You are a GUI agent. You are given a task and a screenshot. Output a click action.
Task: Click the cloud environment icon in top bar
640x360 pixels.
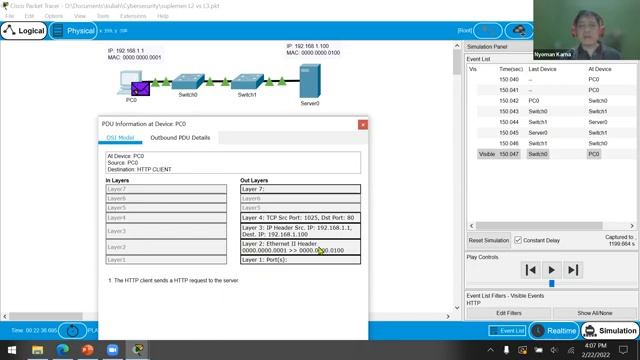(x=519, y=31)
